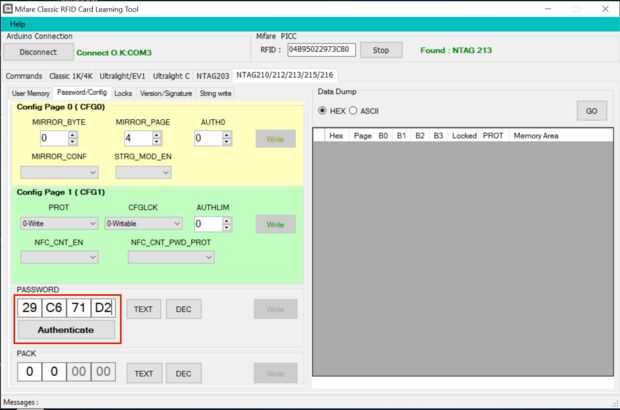Viewport: 620px width, 410px height.
Task: Increase AUTHLIM with up arrow
Action: [x=227, y=221]
